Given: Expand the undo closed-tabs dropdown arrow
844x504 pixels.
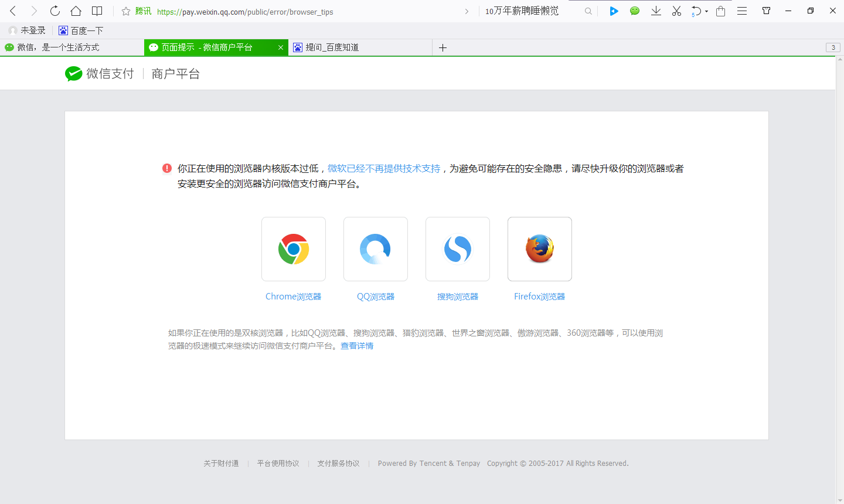Looking at the screenshot, I should tap(706, 12).
